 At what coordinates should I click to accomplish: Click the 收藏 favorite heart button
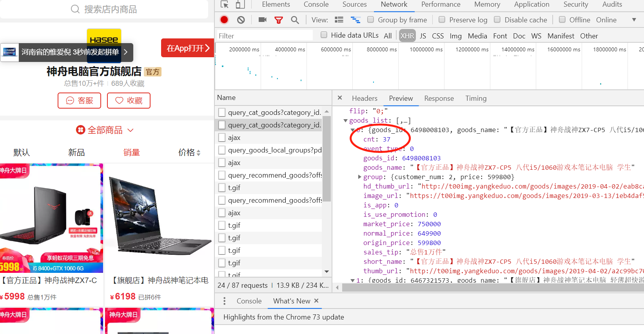pos(129,100)
